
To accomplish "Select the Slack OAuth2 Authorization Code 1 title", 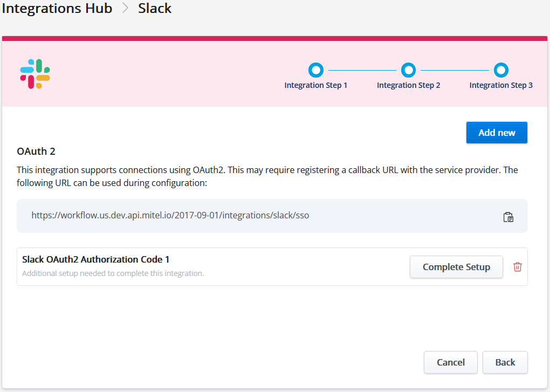I will (x=100, y=259).
